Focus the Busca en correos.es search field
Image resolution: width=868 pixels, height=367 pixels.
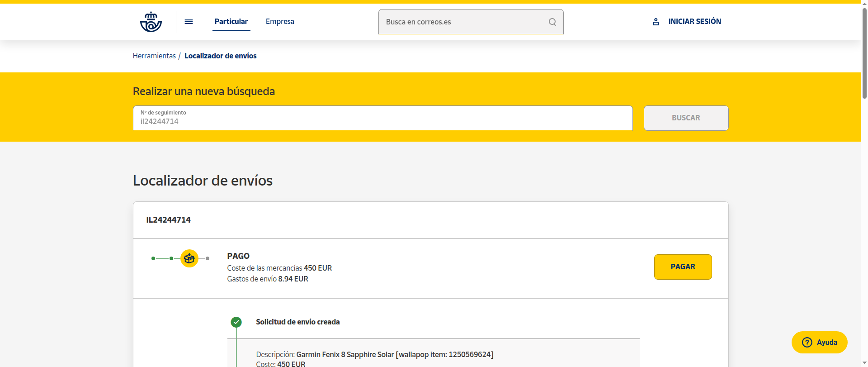[471, 22]
